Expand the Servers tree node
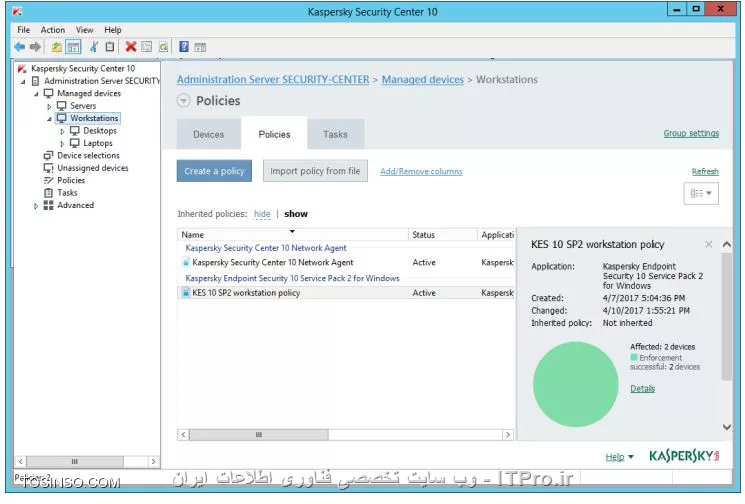Viewport: 745px width, 504px height. click(49, 106)
